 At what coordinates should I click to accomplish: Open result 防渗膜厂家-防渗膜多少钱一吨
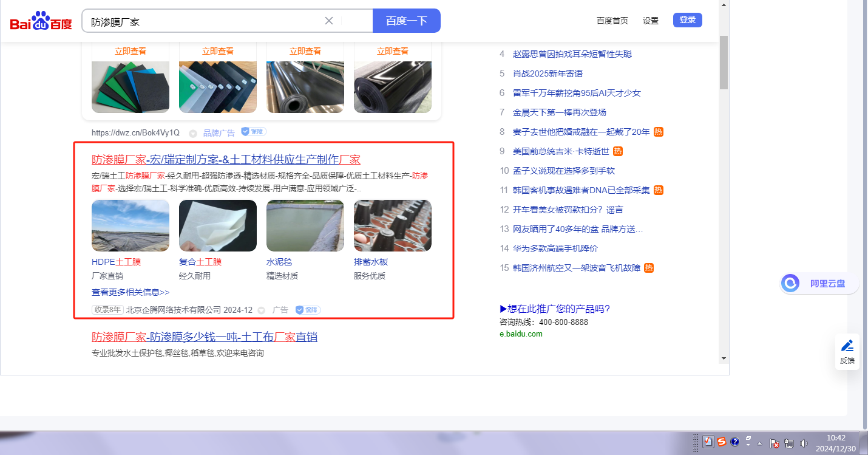pos(205,337)
